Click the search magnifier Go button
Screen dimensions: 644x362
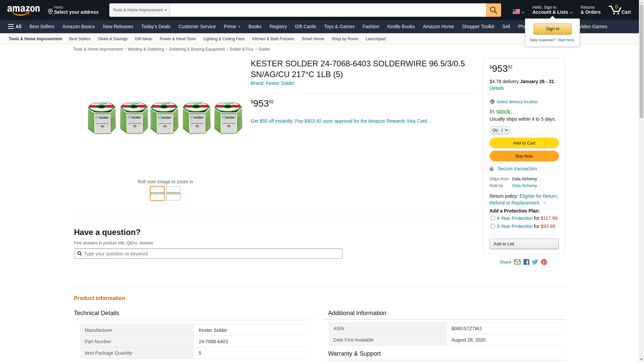pos(493,10)
